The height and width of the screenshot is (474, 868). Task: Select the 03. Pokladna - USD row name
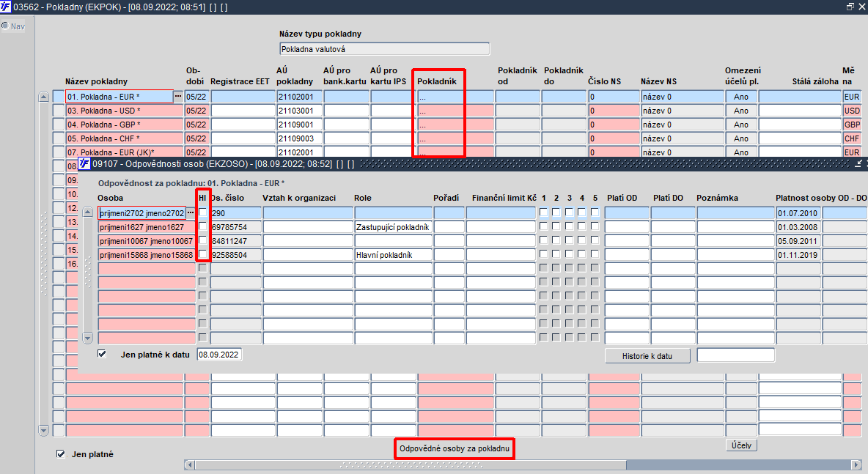coord(125,111)
